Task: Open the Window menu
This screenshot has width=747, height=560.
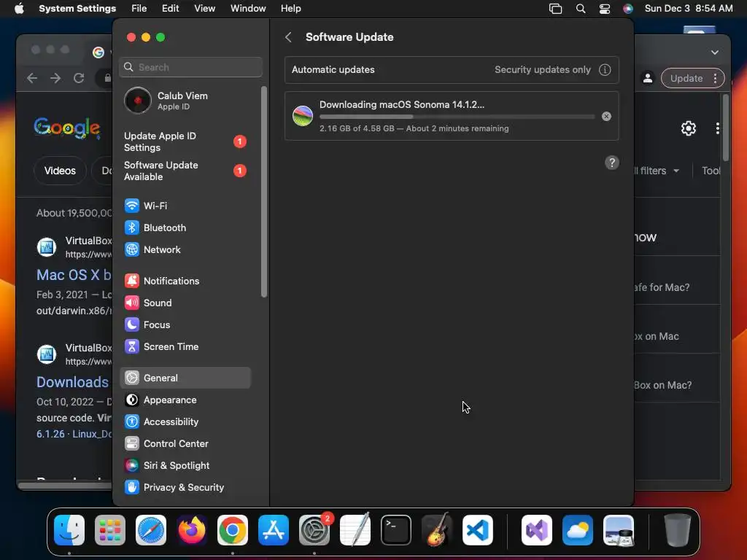Action: 248,9
